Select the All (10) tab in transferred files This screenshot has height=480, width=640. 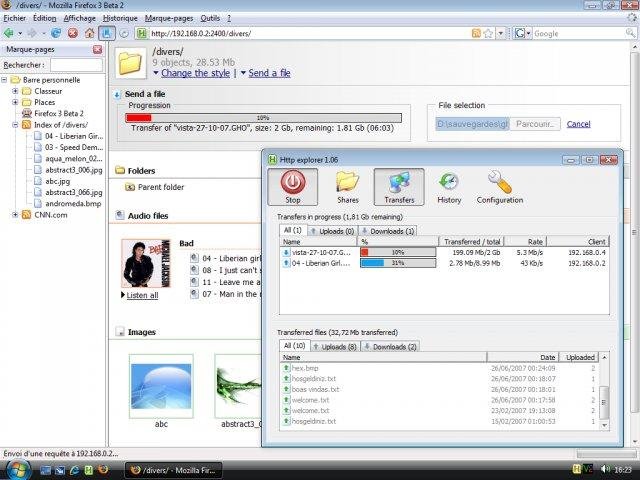pos(294,346)
